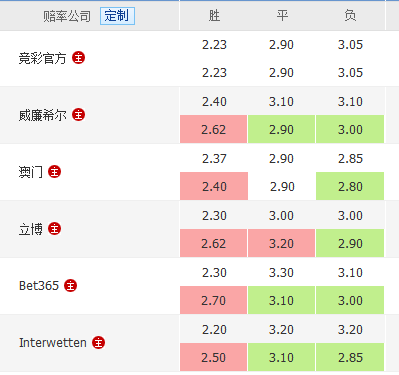The height and width of the screenshot is (375, 399).
Task: Open the Interwetten company name link
Action: point(53,343)
